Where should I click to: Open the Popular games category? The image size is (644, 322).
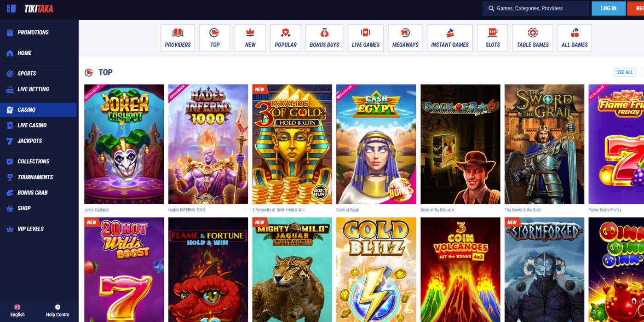click(x=286, y=38)
